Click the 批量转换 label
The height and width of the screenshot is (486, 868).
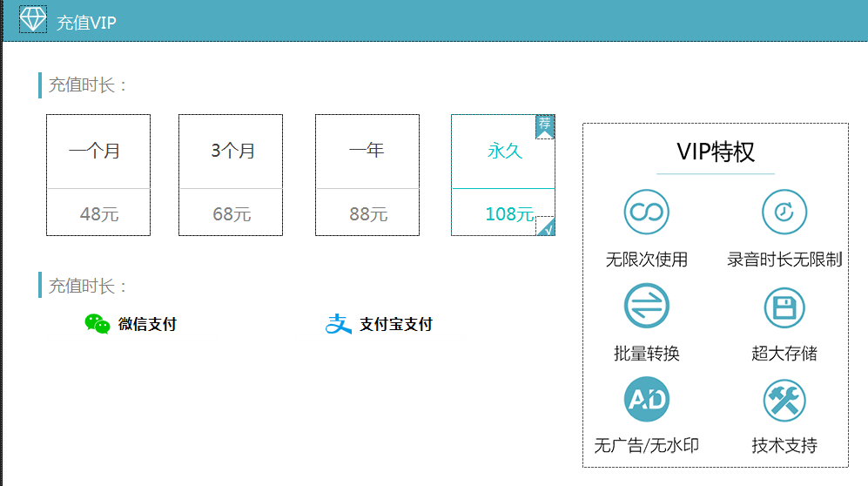click(647, 353)
